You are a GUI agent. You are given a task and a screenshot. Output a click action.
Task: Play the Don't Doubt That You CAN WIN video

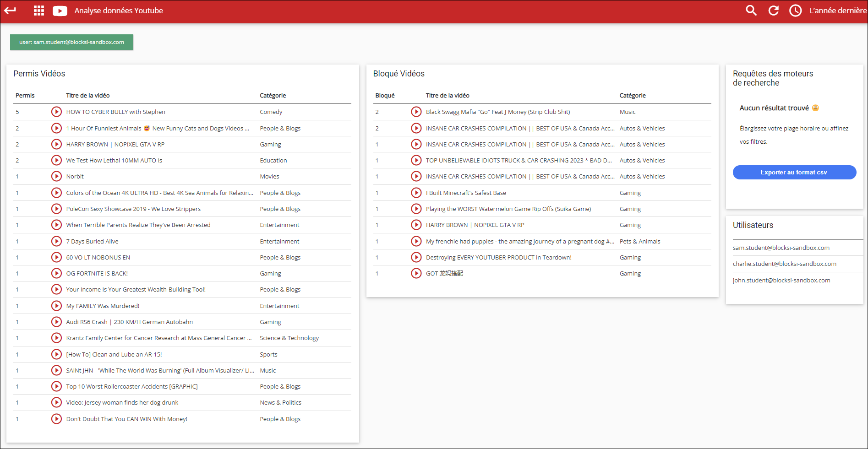pyautogui.click(x=56, y=419)
